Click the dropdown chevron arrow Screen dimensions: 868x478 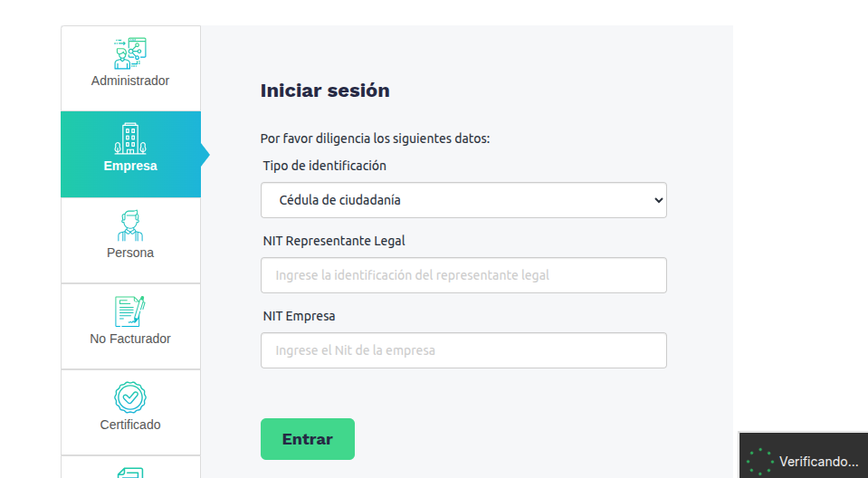click(x=658, y=200)
